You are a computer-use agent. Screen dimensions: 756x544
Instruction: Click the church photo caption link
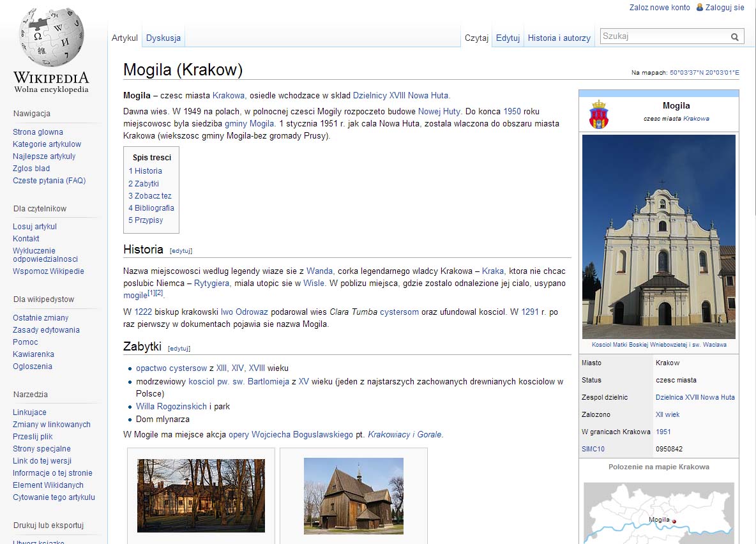(659, 345)
